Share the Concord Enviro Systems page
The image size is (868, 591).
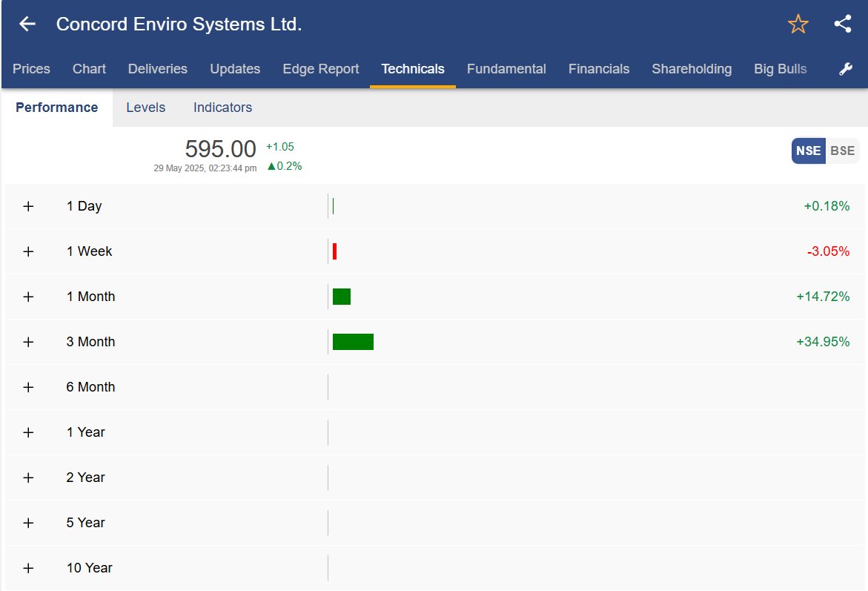[x=843, y=24]
